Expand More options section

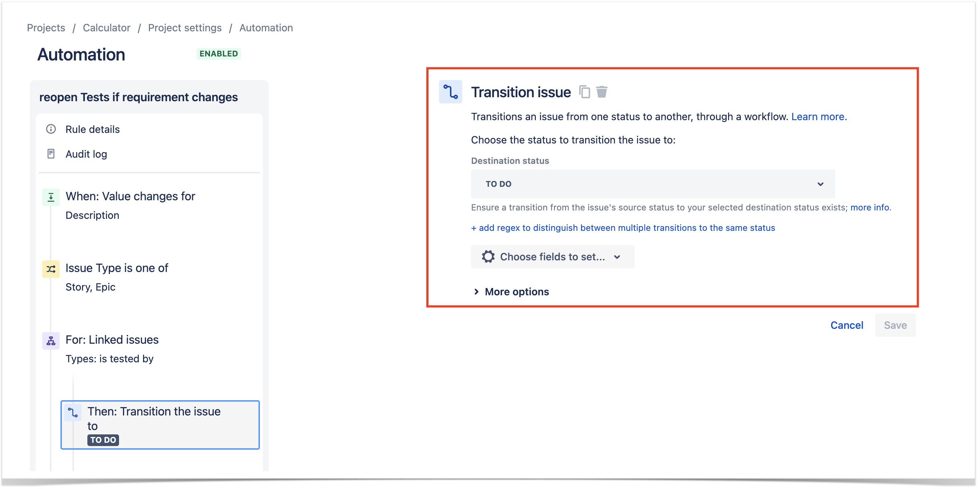512,292
